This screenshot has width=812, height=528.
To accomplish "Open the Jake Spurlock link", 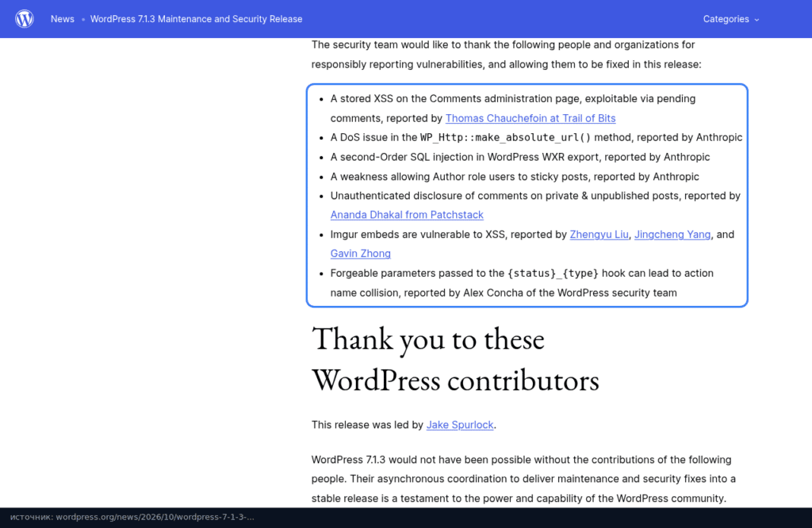I will [x=459, y=425].
